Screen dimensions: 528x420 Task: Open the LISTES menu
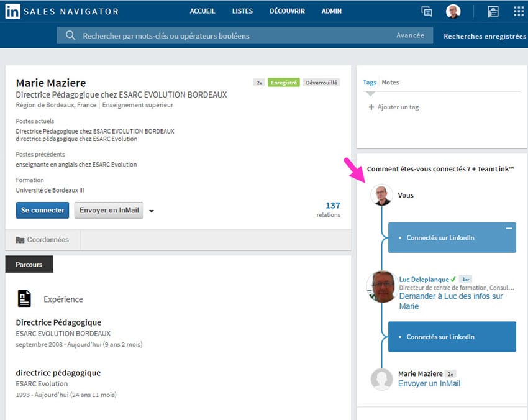(x=242, y=11)
